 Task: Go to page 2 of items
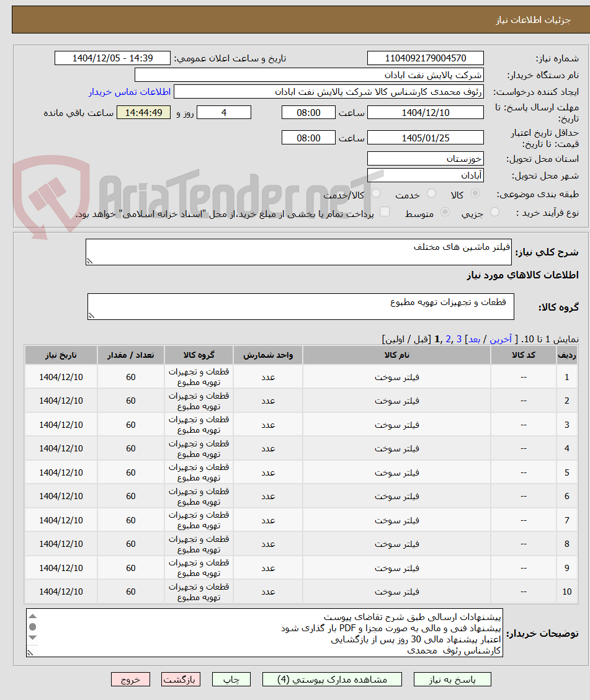[x=448, y=339]
